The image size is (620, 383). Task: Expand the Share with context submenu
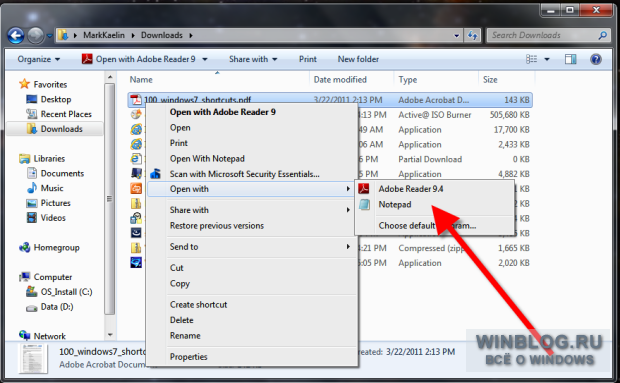tap(348, 210)
